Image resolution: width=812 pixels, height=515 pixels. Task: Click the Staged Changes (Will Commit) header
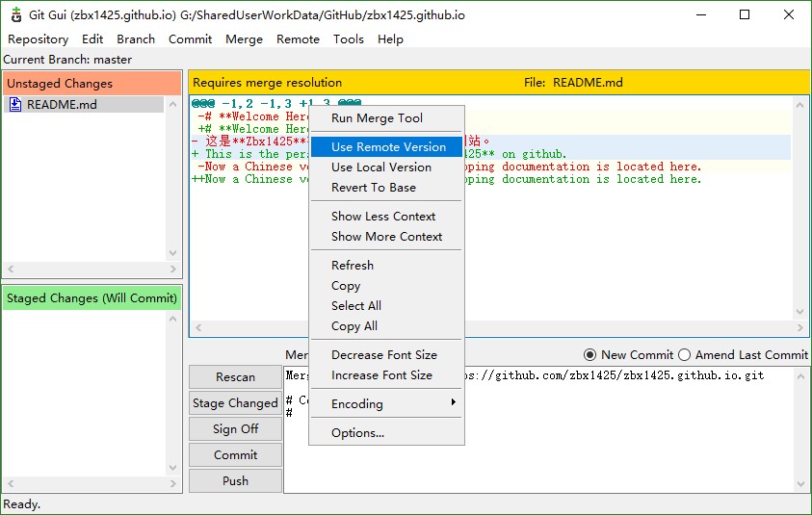pos(92,298)
